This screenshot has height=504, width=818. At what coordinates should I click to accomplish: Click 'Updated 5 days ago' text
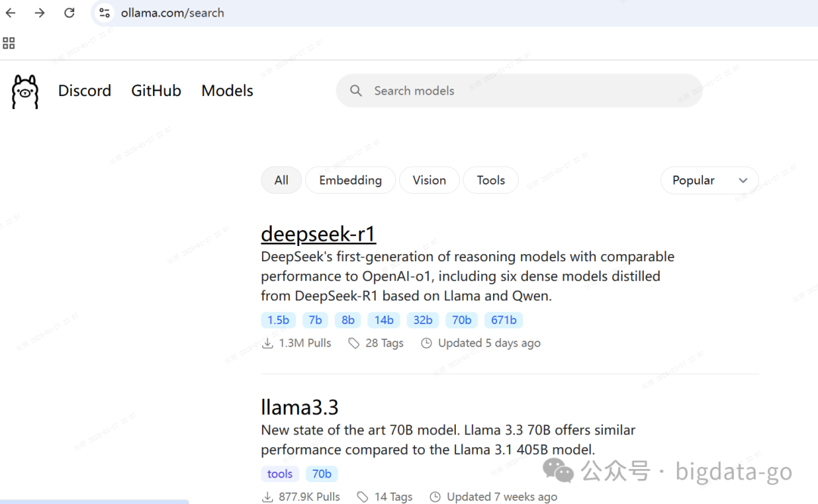[x=489, y=343]
